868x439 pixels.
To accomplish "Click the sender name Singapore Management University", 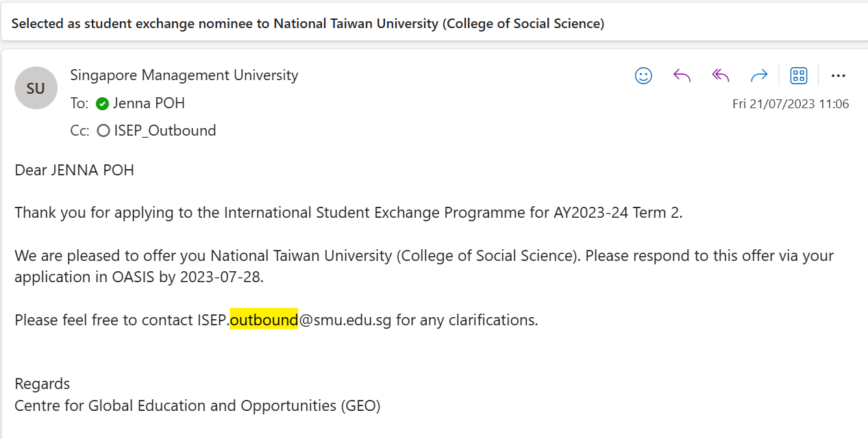I will pyautogui.click(x=184, y=75).
